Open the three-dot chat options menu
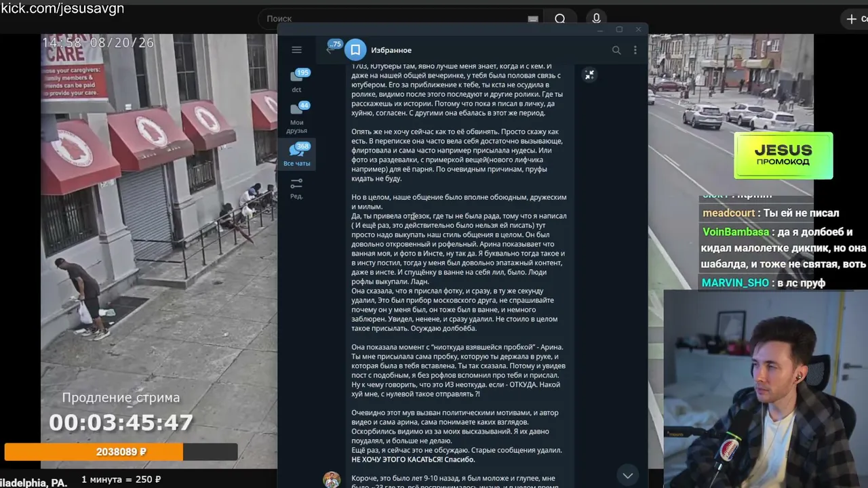 (635, 50)
